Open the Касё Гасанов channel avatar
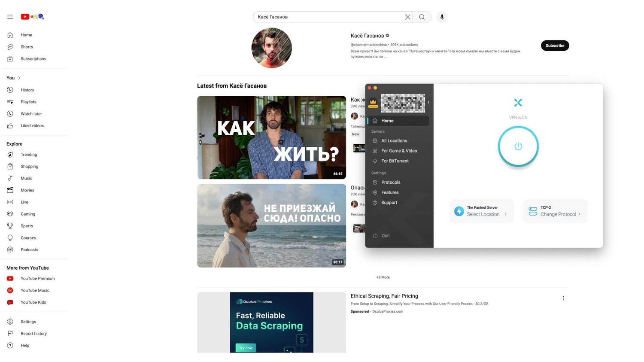The image size is (644, 362). (271, 48)
